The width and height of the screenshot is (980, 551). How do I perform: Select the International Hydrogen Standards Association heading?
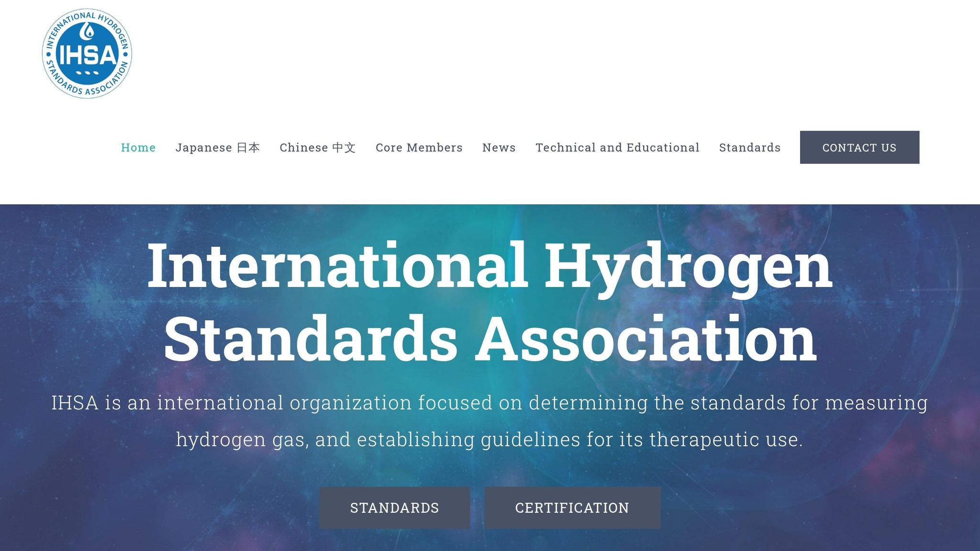490,302
